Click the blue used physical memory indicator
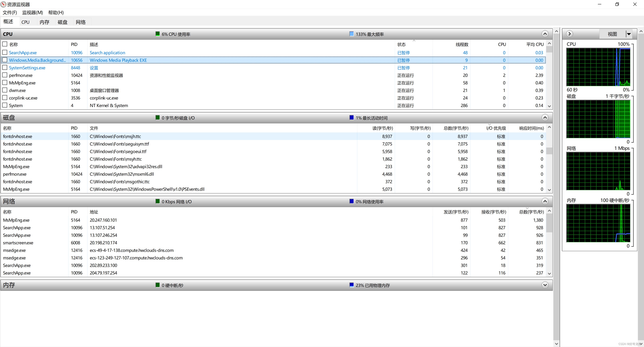644x347 pixels. click(x=352, y=285)
